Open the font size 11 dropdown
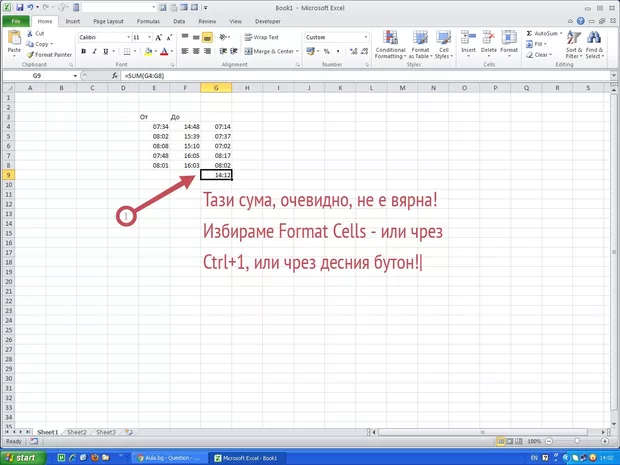The width and height of the screenshot is (620, 465). coord(149,37)
